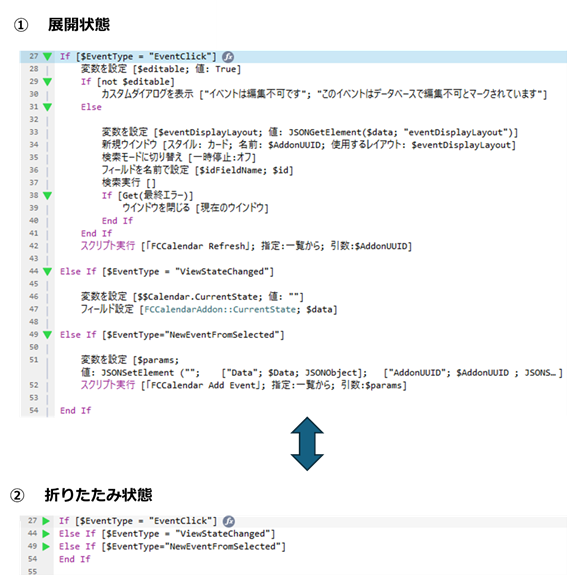This screenshot has width=567, height=575.
Task: Click the FCCalendarAddon::CurrentState field reference
Action: [x=220, y=310]
